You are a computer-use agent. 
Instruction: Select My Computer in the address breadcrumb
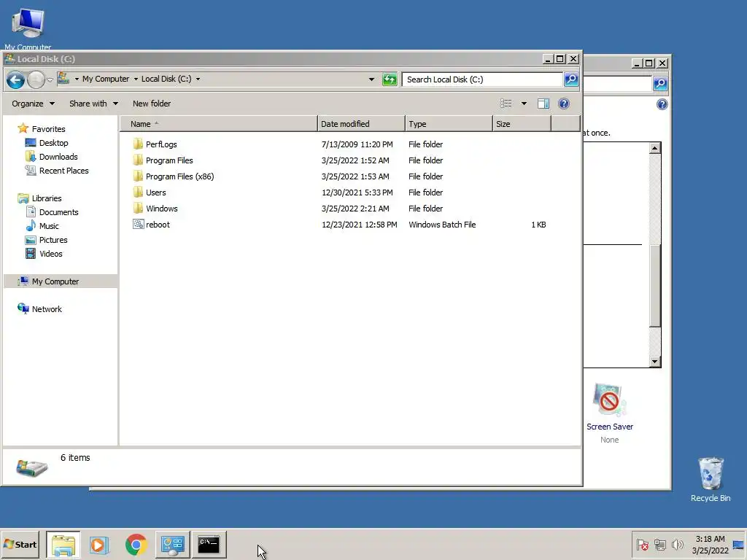[x=106, y=79]
